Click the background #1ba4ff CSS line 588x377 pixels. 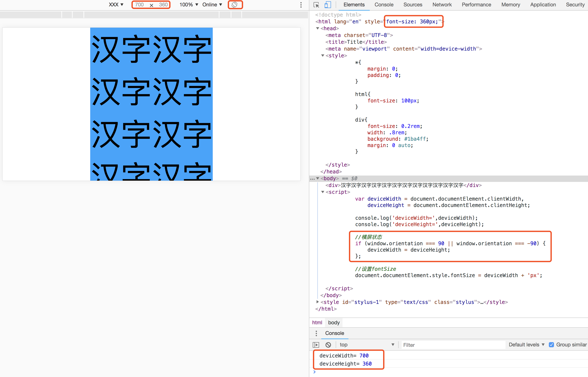coord(398,139)
